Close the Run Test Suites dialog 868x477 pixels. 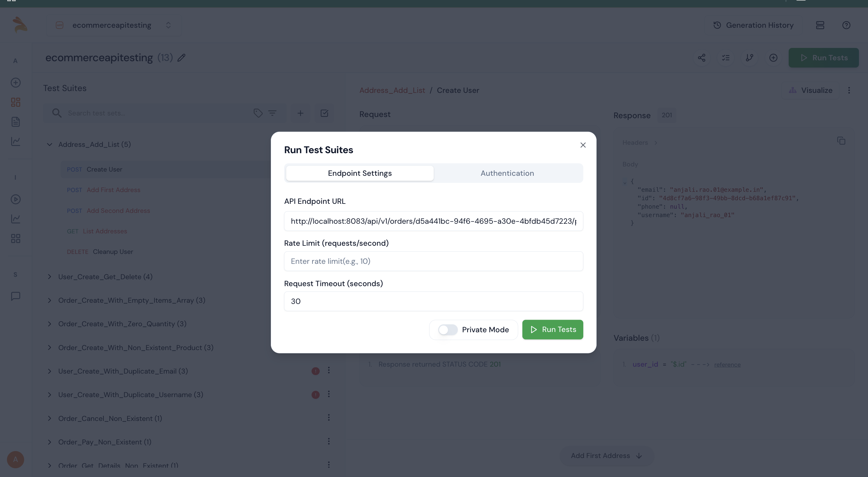point(583,145)
